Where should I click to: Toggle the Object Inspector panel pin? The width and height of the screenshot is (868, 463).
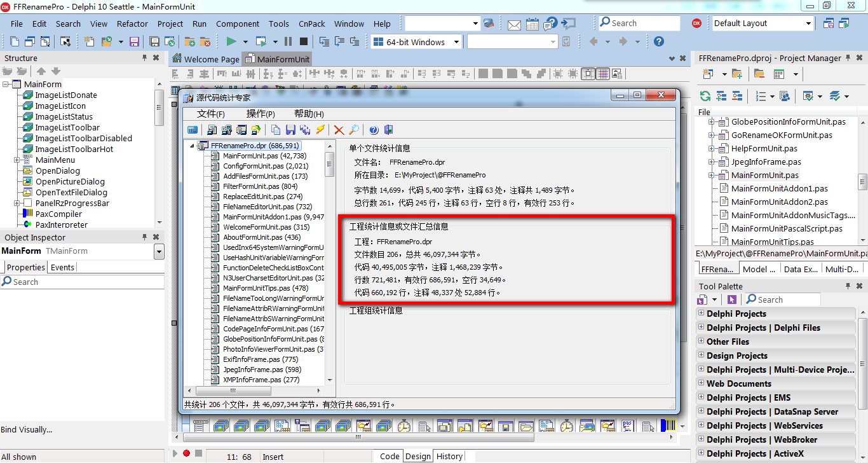(x=145, y=237)
